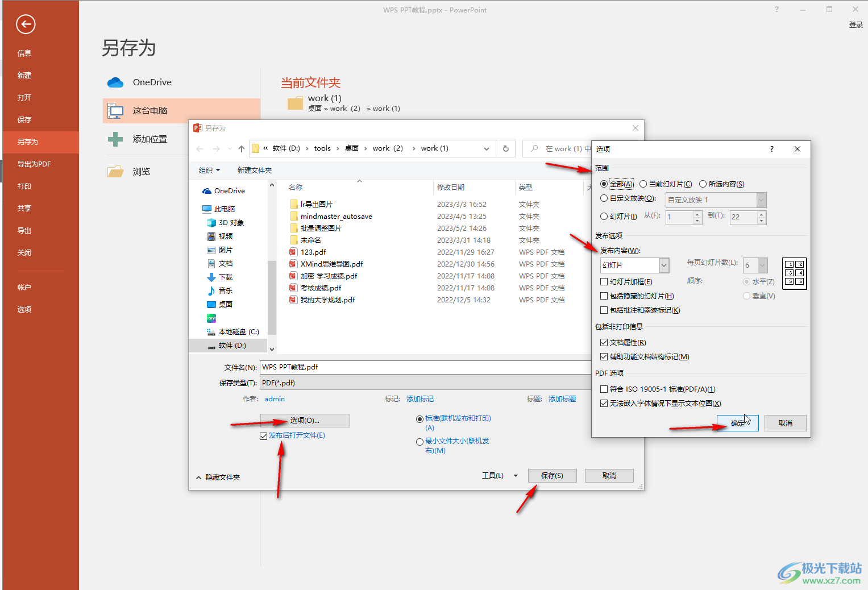The height and width of the screenshot is (590, 868).
Task: Click the back arrow in the backstage sidebar
Action: (26, 24)
